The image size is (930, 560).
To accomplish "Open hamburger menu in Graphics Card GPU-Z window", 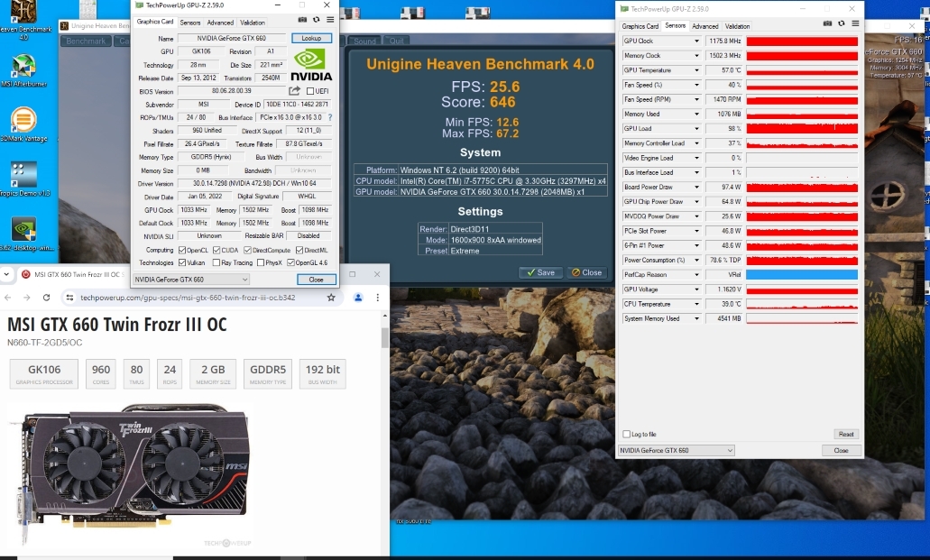I will [330, 20].
